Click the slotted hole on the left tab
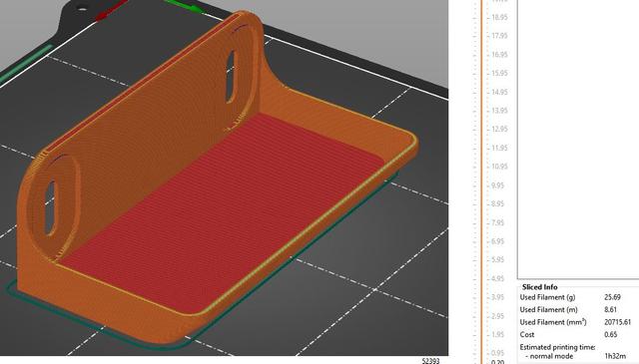The image size is (639, 364). coord(50,208)
